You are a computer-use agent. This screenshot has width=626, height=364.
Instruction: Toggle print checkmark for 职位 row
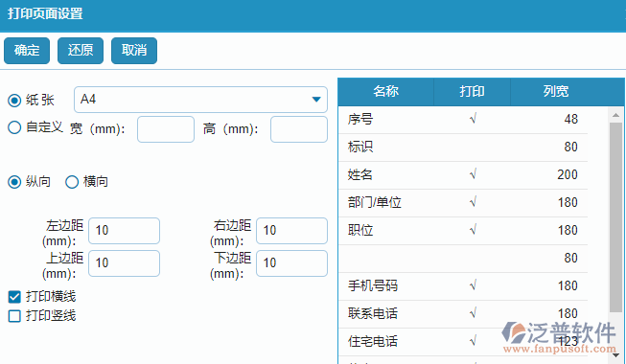(473, 230)
